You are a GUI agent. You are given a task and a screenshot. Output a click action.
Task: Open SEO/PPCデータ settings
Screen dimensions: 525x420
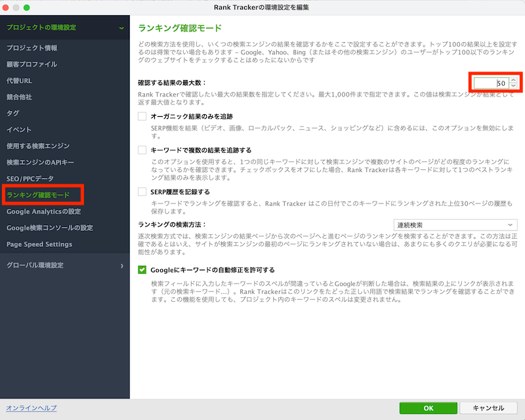coord(30,179)
